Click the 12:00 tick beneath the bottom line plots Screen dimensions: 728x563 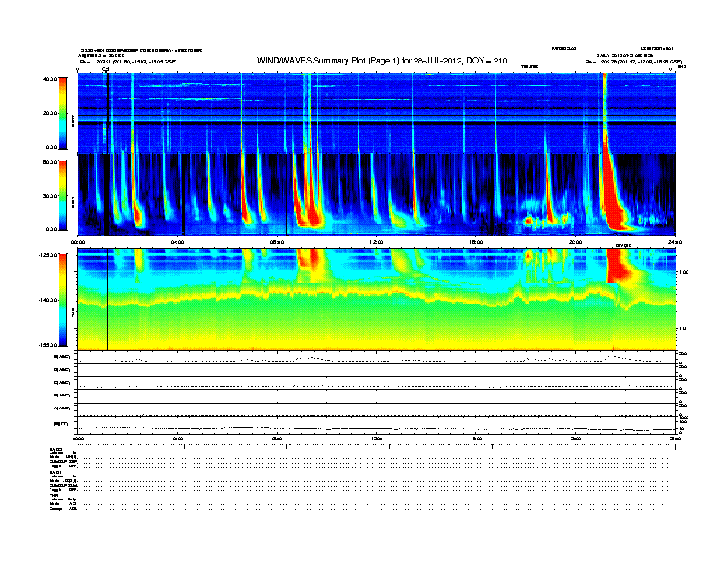[x=377, y=438]
